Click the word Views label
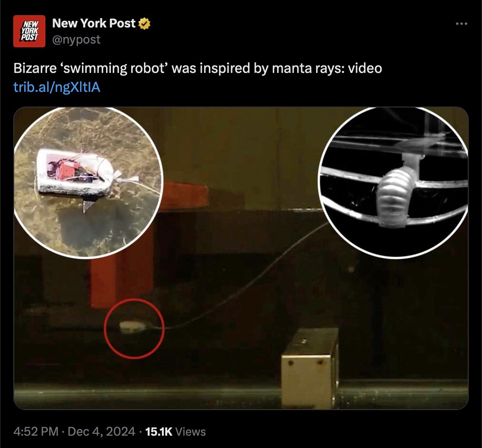 (191, 431)
